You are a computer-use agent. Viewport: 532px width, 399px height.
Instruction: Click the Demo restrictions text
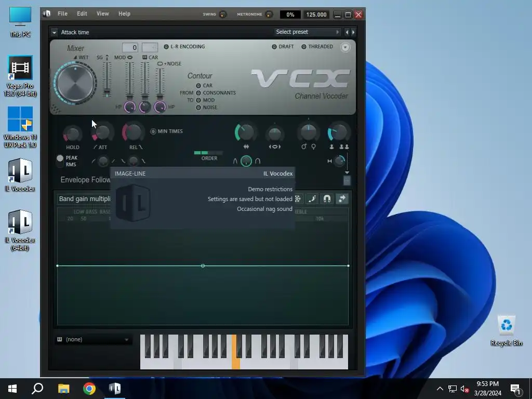[x=270, y=189]
